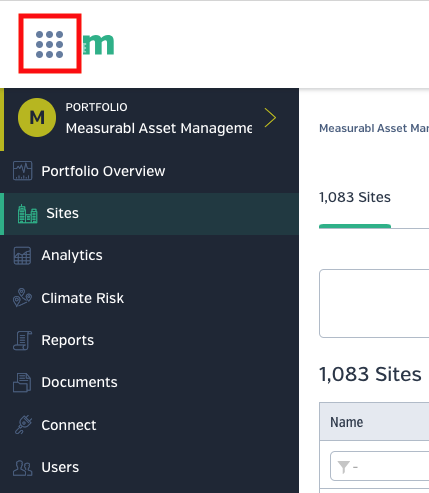Click the Climate Risk map pins icon
Screen dimensions: 429x493
pos(22,298)
